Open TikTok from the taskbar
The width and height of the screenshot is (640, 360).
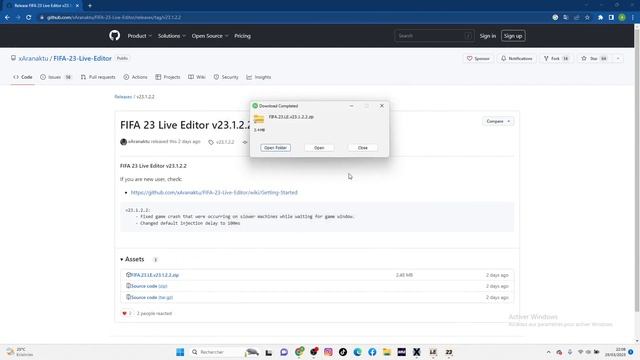(x=343, y=352)
